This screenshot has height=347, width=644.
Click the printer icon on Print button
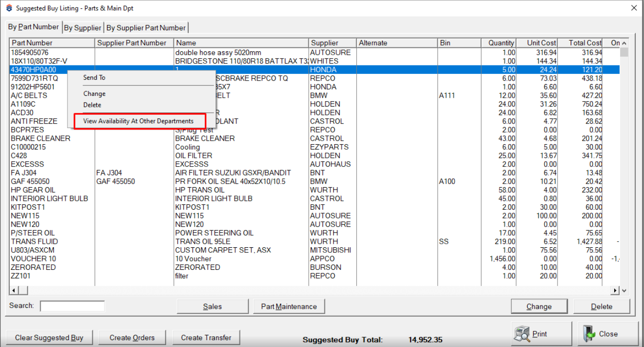(x=522, y=334)
